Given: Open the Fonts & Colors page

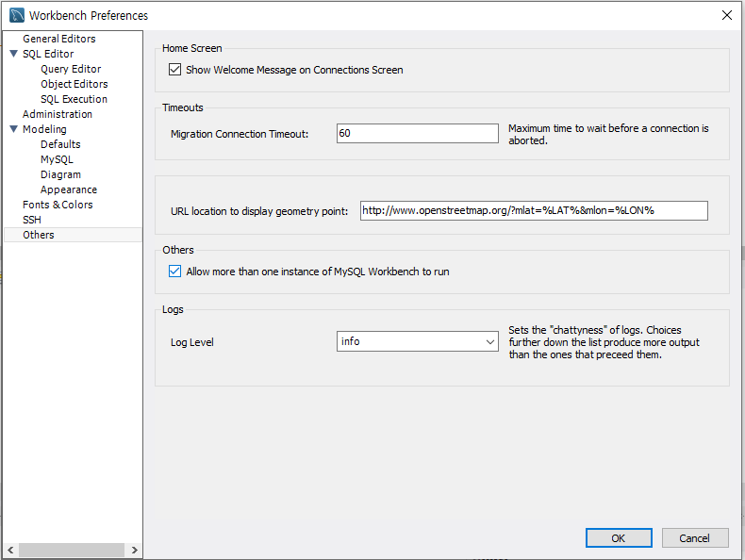Looking at the screenshot, I should (58, 205).
